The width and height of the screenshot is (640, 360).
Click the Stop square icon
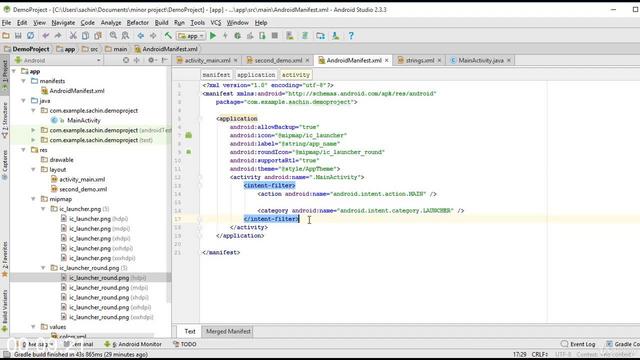275,36
